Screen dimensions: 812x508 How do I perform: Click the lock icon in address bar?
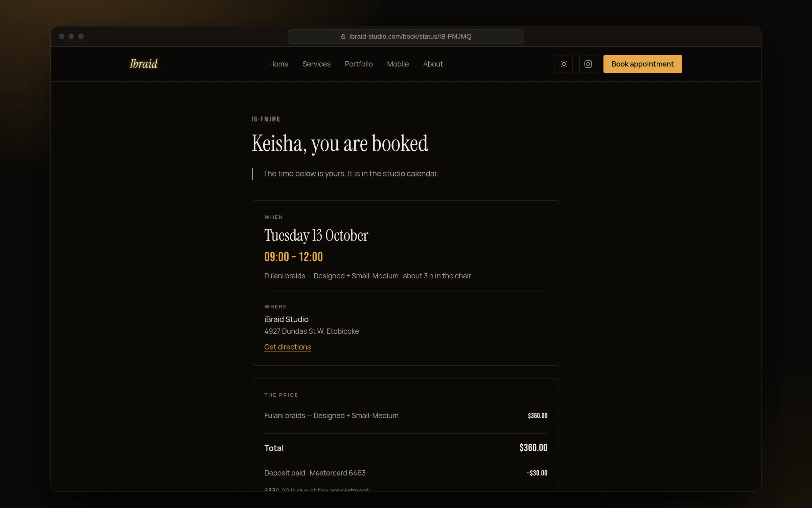click(x=343, y=36)
